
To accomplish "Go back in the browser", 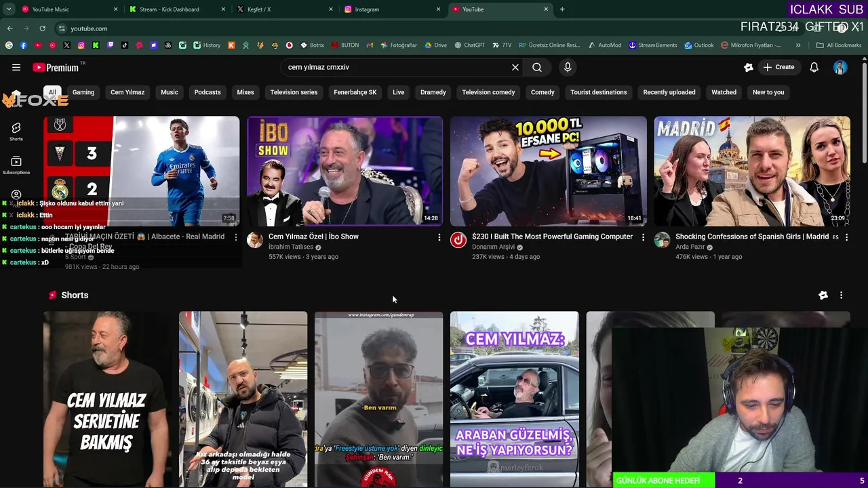I will point(9,28).
